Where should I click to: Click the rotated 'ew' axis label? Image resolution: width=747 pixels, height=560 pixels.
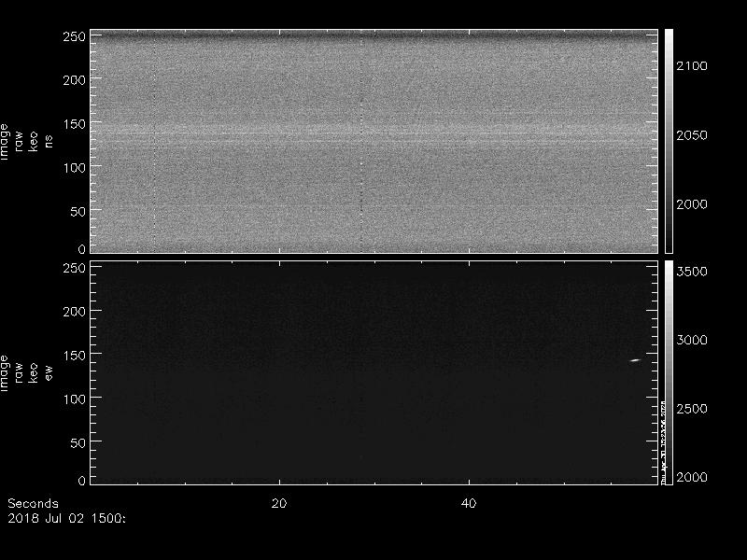49,372
